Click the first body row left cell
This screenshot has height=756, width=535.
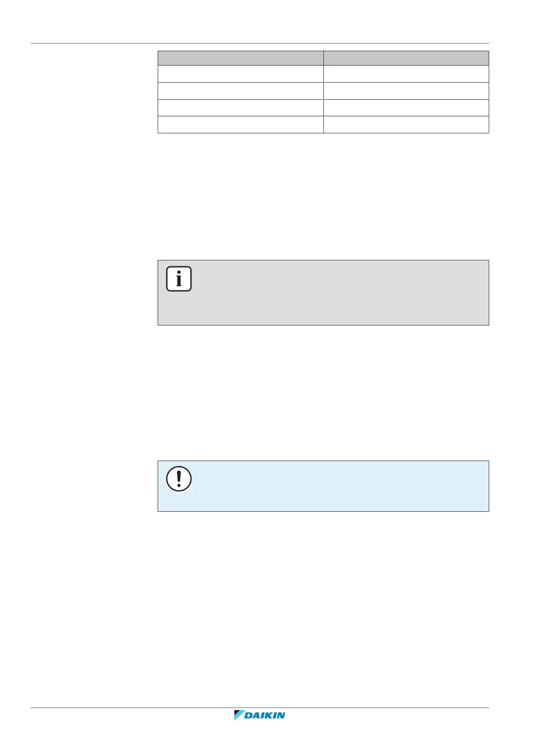240,74
